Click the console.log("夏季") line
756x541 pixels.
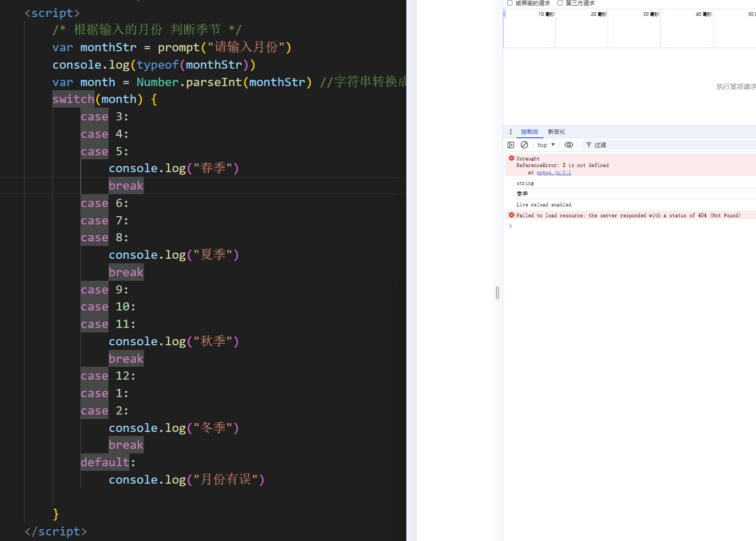pyautogui.click(x=174, y=255)
